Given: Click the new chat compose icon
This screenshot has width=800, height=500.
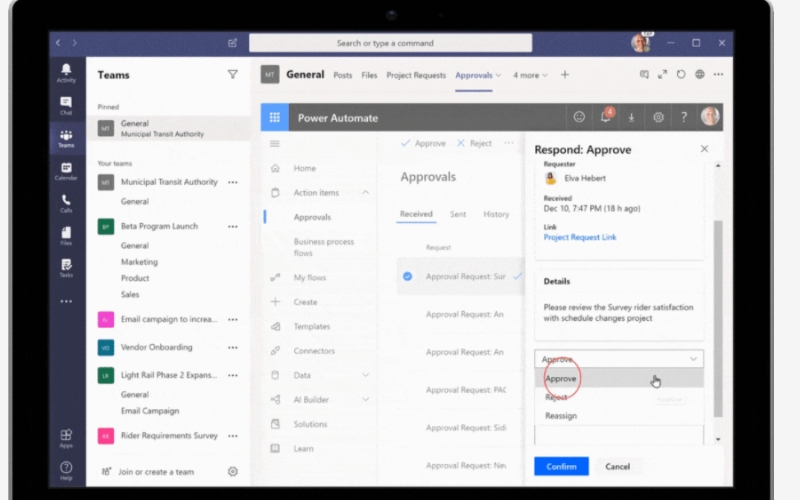Looking at the screenshot, I should [232, 43].
